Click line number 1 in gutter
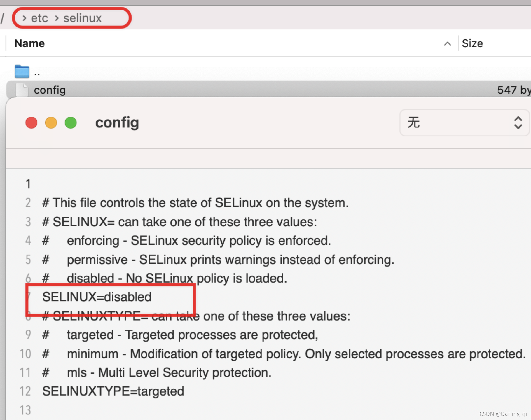Image resolution: width=531 pixels, height=420 pixels. 28,184
